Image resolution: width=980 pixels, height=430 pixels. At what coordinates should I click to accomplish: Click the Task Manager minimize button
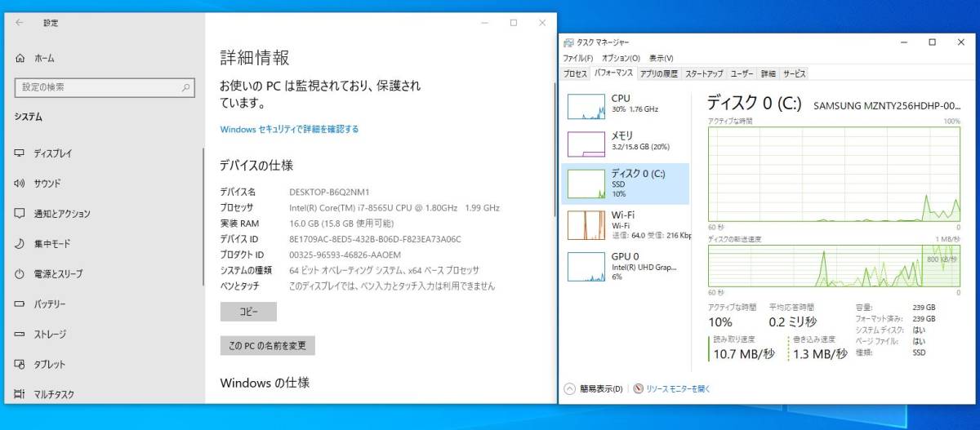click(902, 42)
